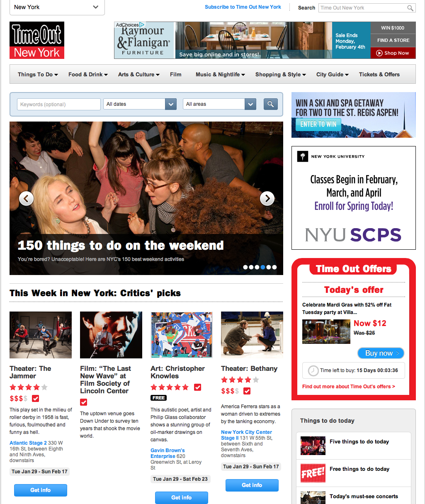Click search icon in top search field
This screenshot has width=425, height=504.
pyautogui.click(x=410, y=8)
